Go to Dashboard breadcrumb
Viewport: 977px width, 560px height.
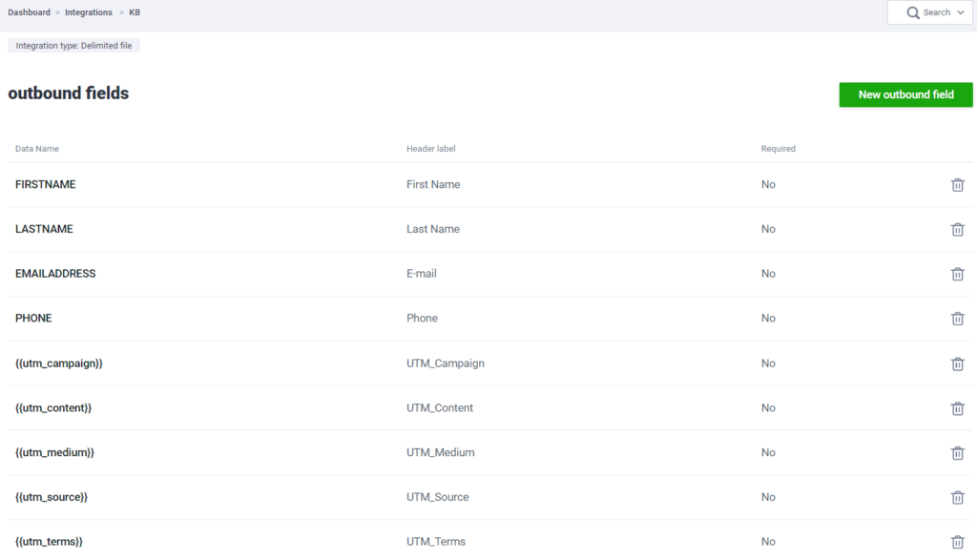point(29,12)
